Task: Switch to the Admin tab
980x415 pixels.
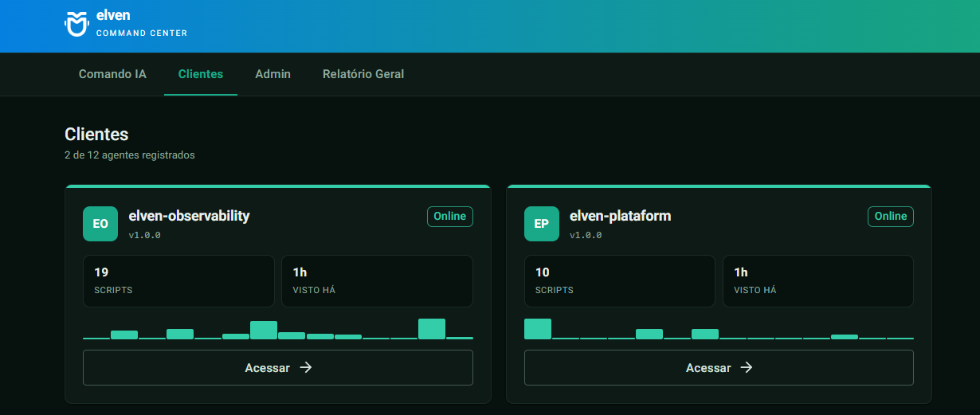Action: click(x=272, y=74)
